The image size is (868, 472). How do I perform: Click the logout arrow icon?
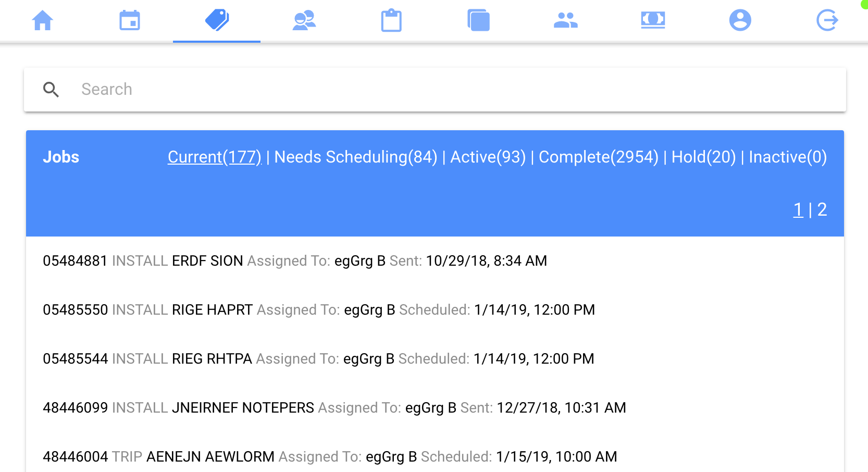click(827, 21)
